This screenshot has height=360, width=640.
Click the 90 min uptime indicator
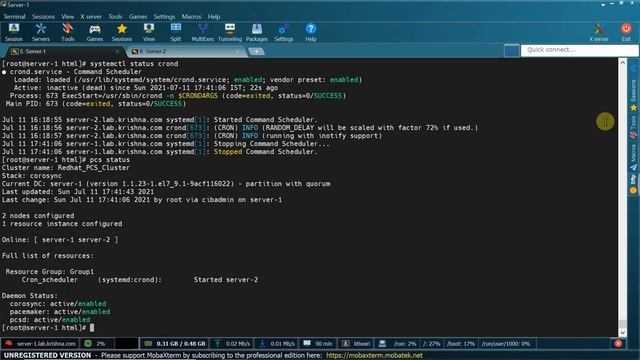[x=318, y=344]
